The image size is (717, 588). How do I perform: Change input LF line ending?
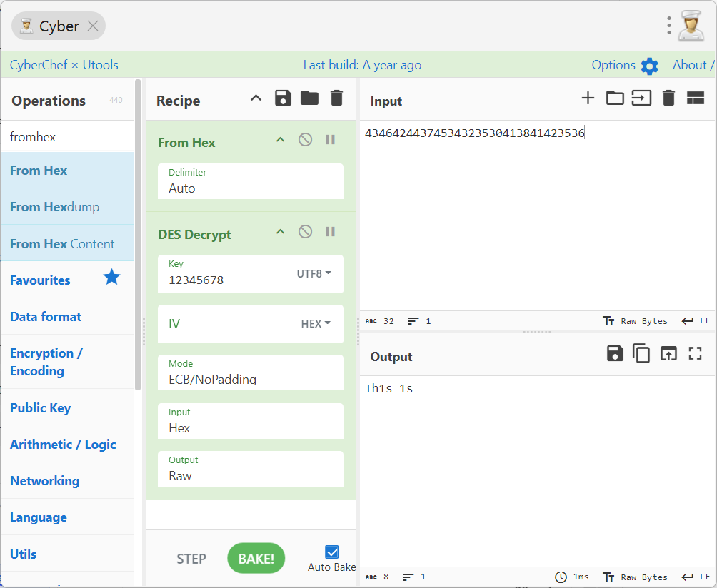(696, 321)
